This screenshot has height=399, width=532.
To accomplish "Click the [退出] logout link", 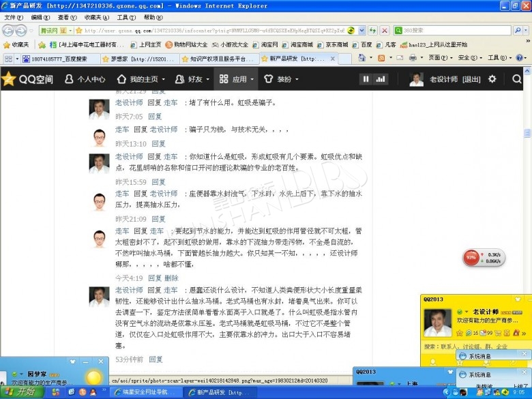I will pyautogui.click(x=471, y=79).
